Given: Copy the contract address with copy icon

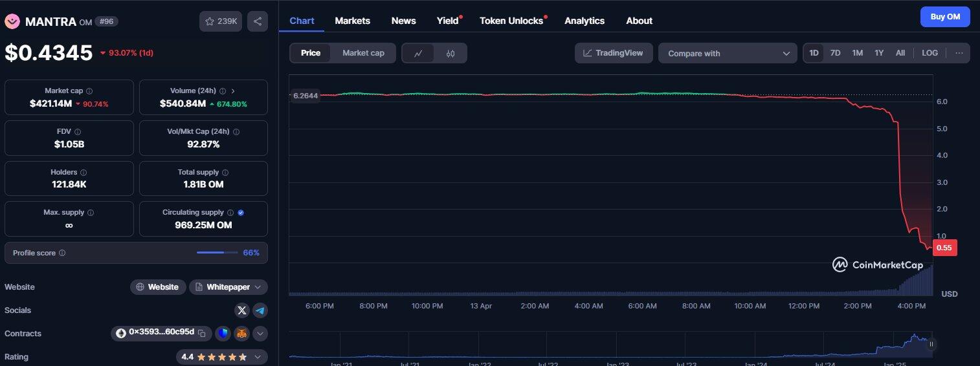Looking at the screenshot, I should tap(202, 334).
